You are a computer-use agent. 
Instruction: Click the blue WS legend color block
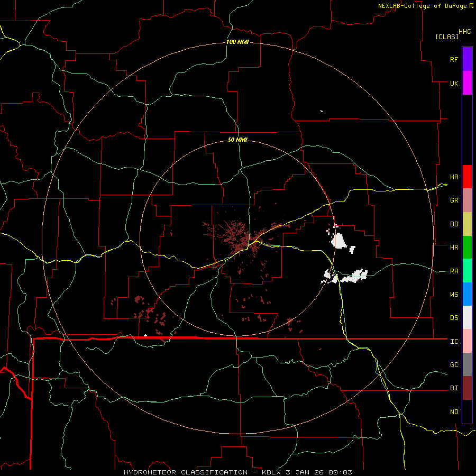(467, 294)
